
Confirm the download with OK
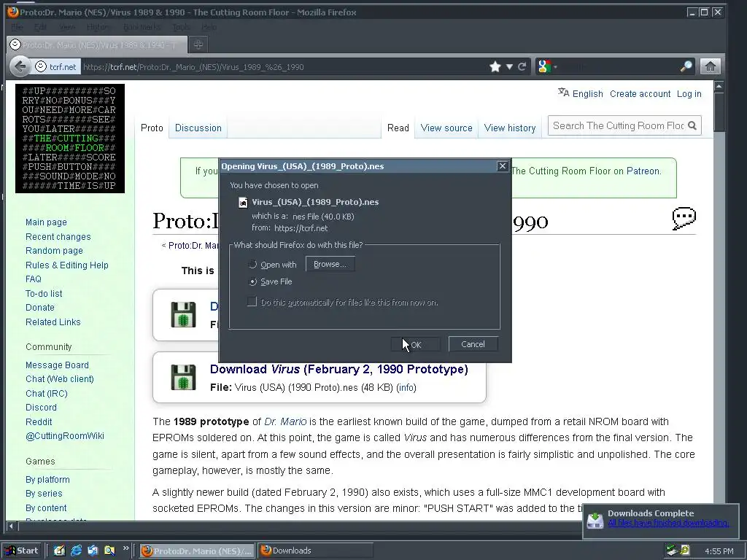415,344
